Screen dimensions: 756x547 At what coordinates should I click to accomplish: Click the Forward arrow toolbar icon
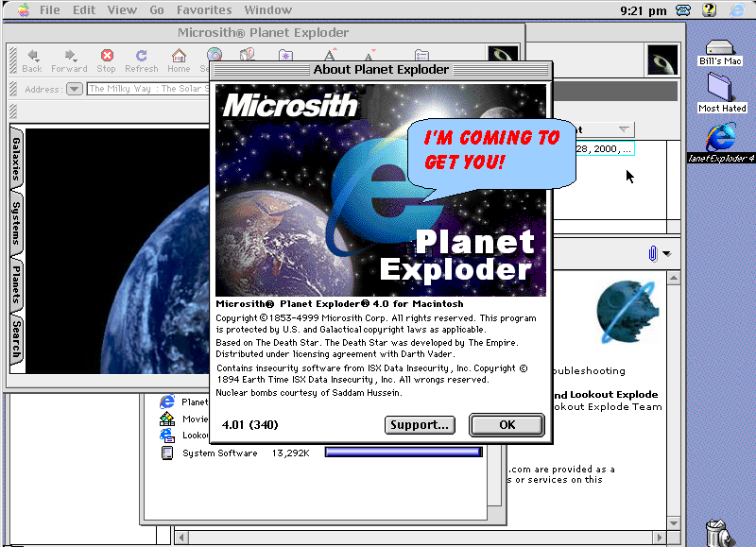[x=70, y=56]
